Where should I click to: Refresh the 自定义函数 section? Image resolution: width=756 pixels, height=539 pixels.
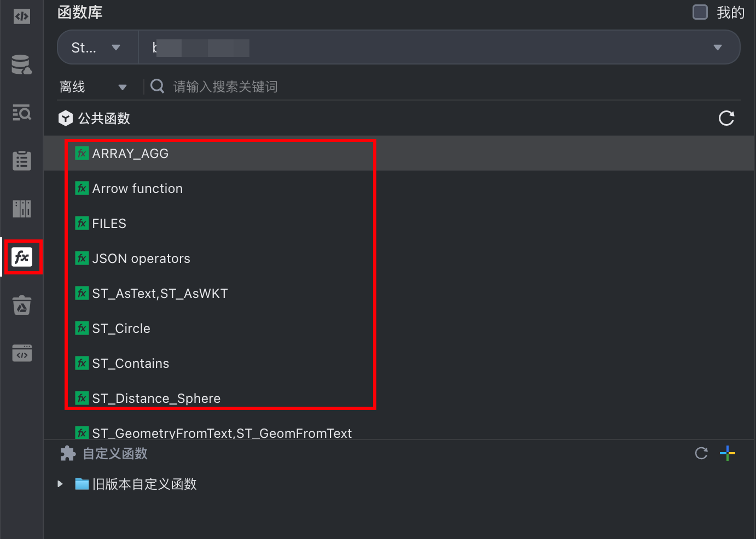point(701,453)
